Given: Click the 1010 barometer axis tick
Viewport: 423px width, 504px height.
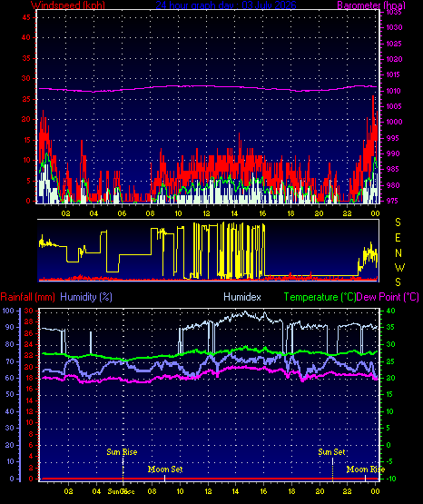Looking at the screenshot, I should (393, 91).
